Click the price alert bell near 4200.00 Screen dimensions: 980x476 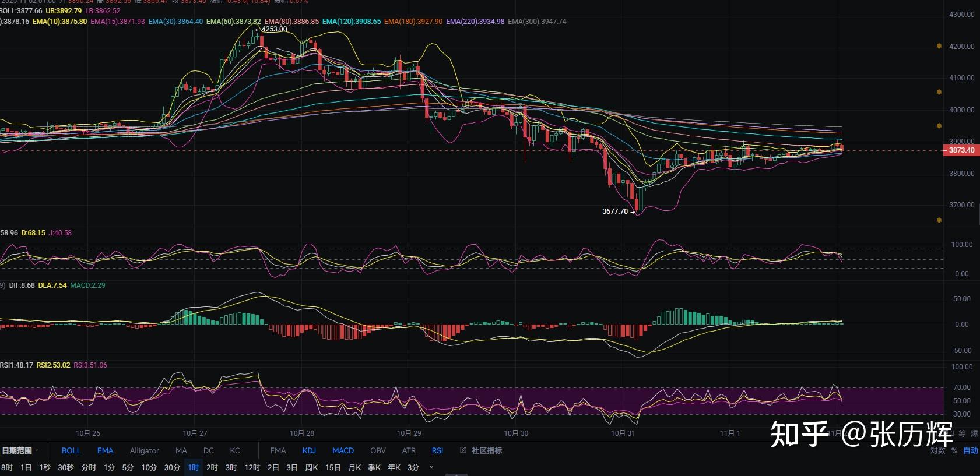939,46
